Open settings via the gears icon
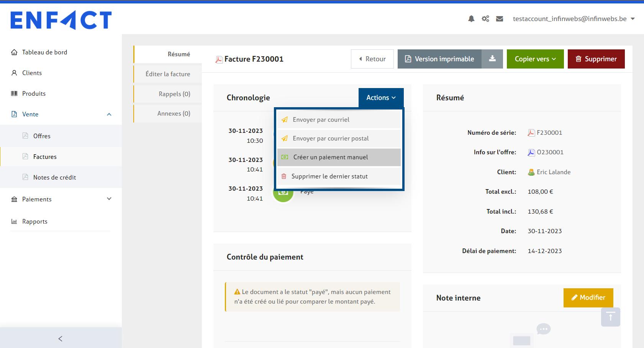644x348 pixels. [x=485, y=19]
